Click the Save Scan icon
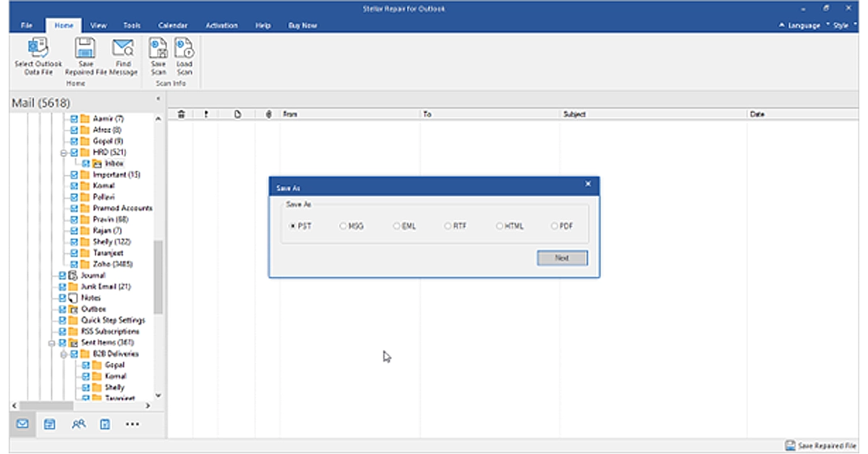Image resolution: width=868 pixels, height=454 pixels. [x=158, y=48]
